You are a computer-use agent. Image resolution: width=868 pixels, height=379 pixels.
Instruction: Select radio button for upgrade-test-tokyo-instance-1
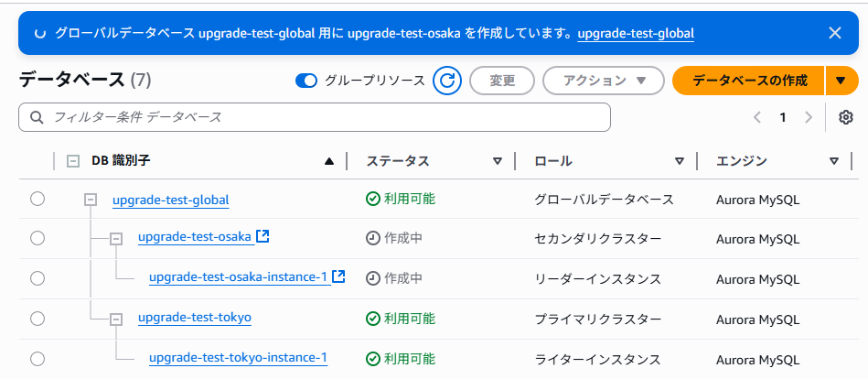38,359
